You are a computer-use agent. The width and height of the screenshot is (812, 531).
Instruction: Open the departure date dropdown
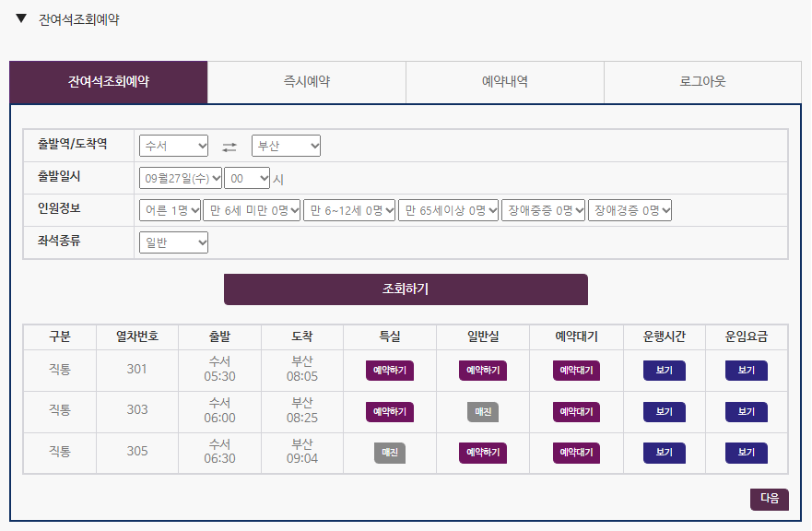coord(182,177)
